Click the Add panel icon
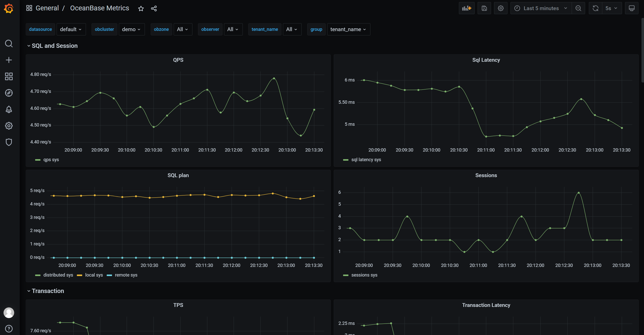The width and height of the screenshot is (644, 335). 467,8
